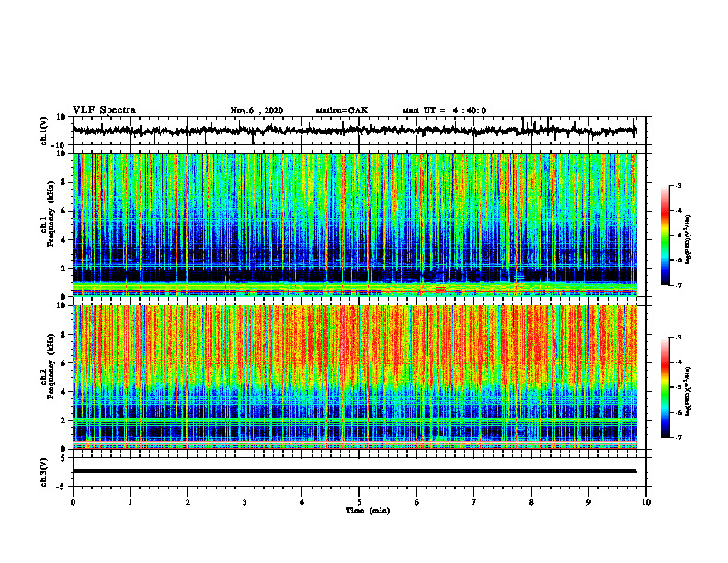The height and width of the screenshot is (563, 728).
Task: Click time axis tick label "10"
Action: tap(646, 502)
